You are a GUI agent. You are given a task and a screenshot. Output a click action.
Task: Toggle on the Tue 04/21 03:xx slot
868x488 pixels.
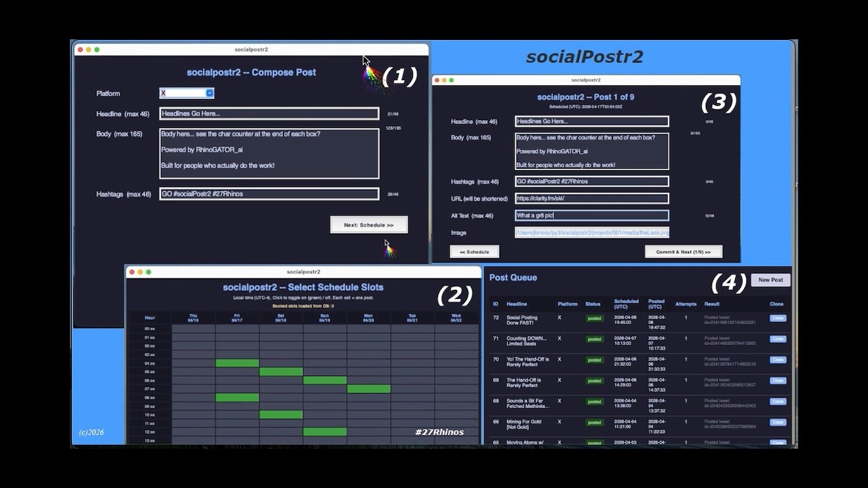pyautogui.click(x=412, y=354)
